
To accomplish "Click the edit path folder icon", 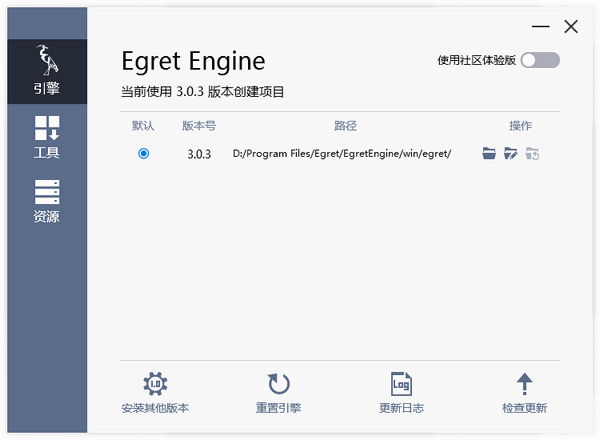I will (x=511, y=153).
